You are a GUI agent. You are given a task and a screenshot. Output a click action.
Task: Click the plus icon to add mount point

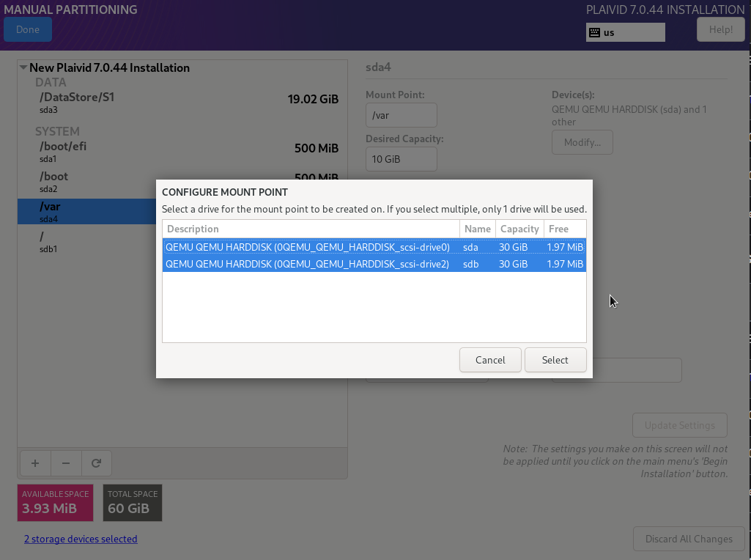35,463
